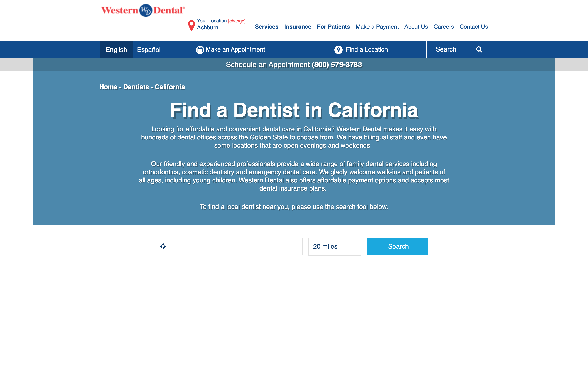Click the Western Dental logo
The image size is (588, 368).
143,10
